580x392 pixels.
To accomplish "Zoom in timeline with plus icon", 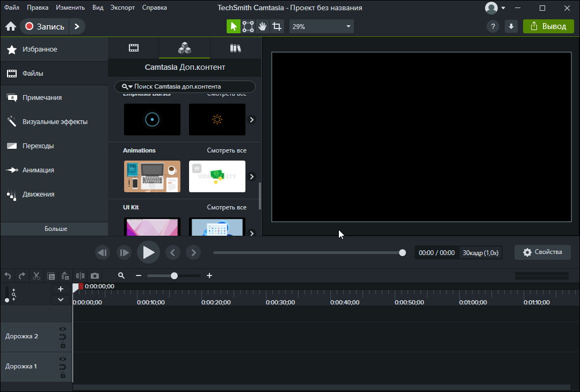I will (x=209, y=275).
